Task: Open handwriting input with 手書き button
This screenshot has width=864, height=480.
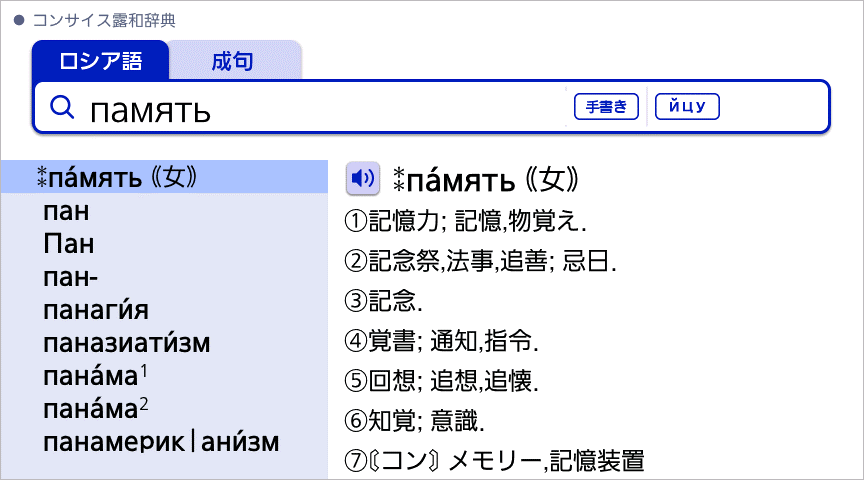Action: point(606,106)
